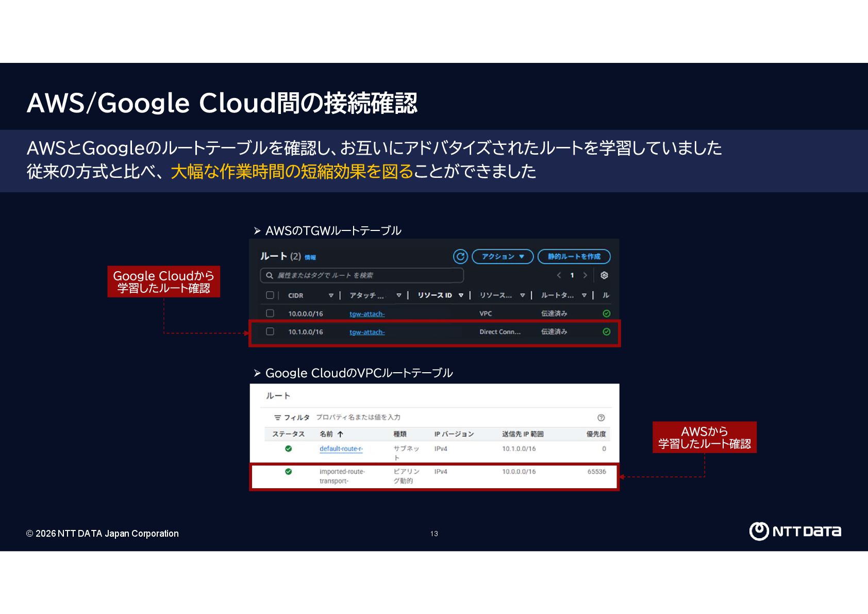The height and width of the screenshot is (614, 868).
Task: Click the フィルタ icon in the Google Cloud routes
Action: [277, 418]
